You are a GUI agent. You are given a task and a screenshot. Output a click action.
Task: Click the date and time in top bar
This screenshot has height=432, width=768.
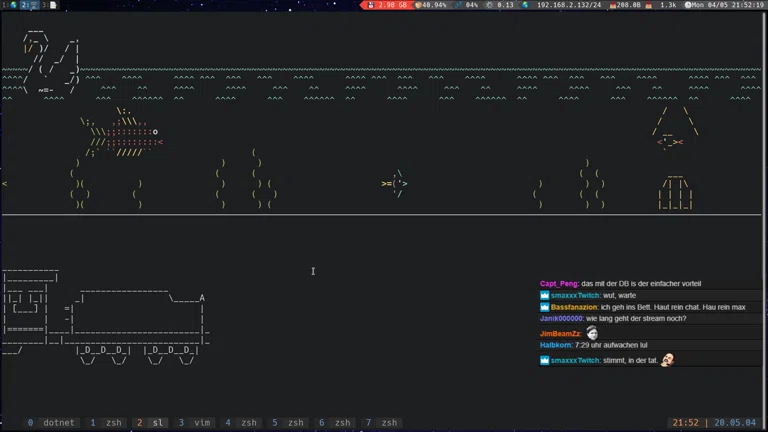pos(730,5)
